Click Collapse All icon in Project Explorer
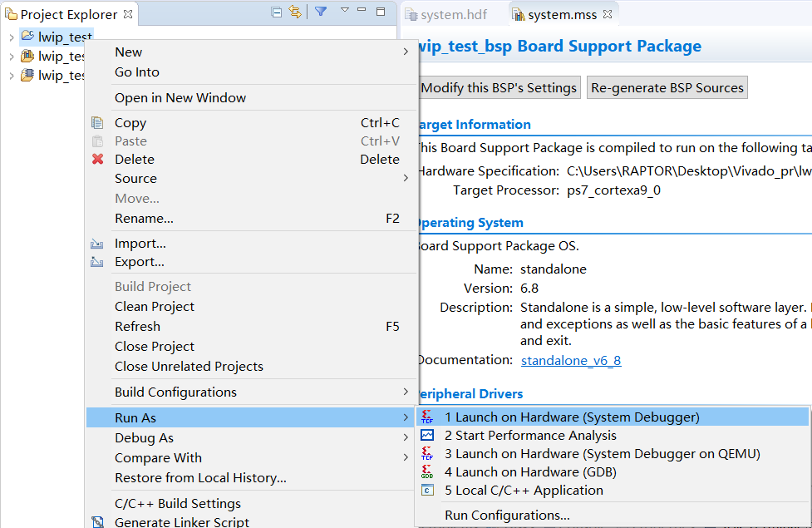812x528 pixels. point(277,12)
